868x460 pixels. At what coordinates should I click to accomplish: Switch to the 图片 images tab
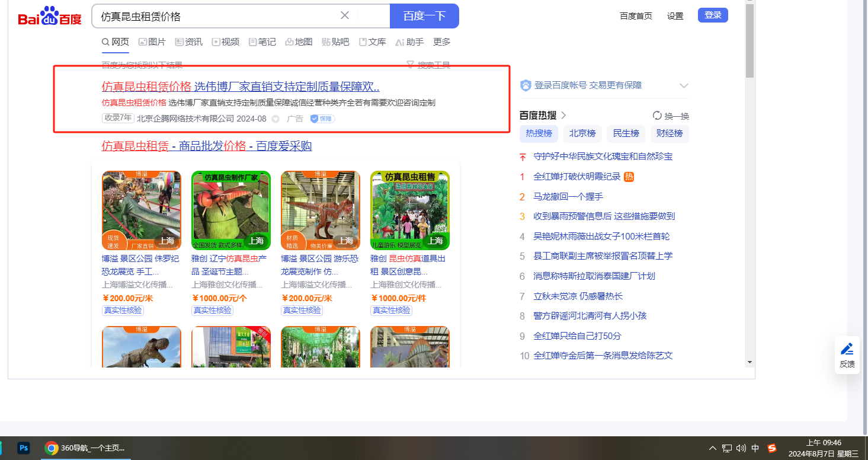pos(152,41)
